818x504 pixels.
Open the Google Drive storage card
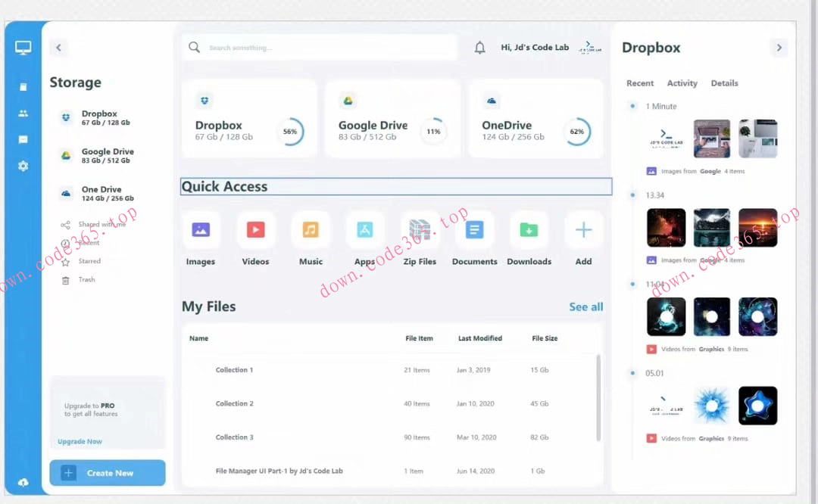pos(393,118)
